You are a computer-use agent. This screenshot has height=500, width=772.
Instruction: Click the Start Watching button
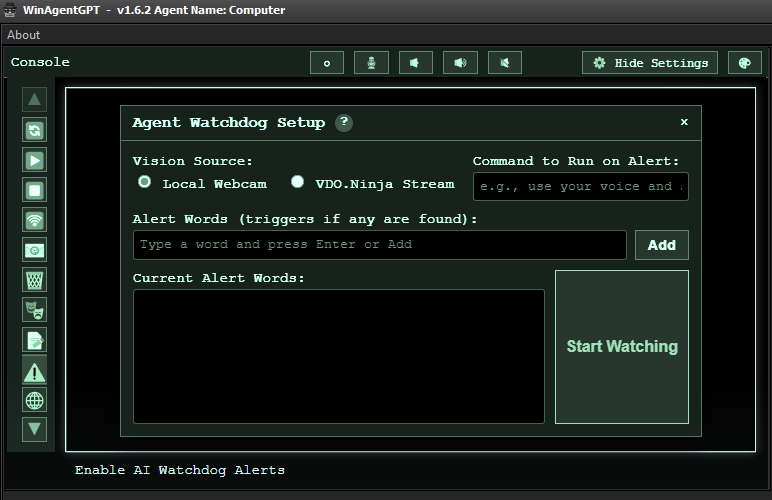point(622,346)
